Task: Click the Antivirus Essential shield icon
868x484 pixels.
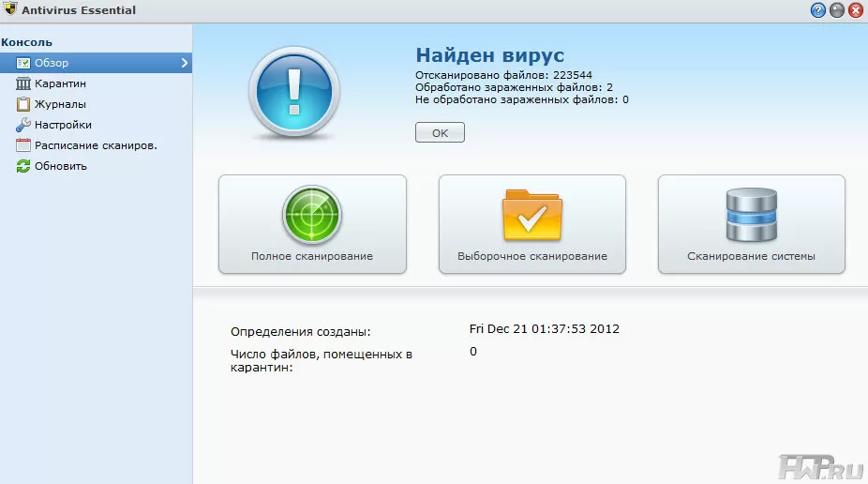Action: (x=10, y=8)
